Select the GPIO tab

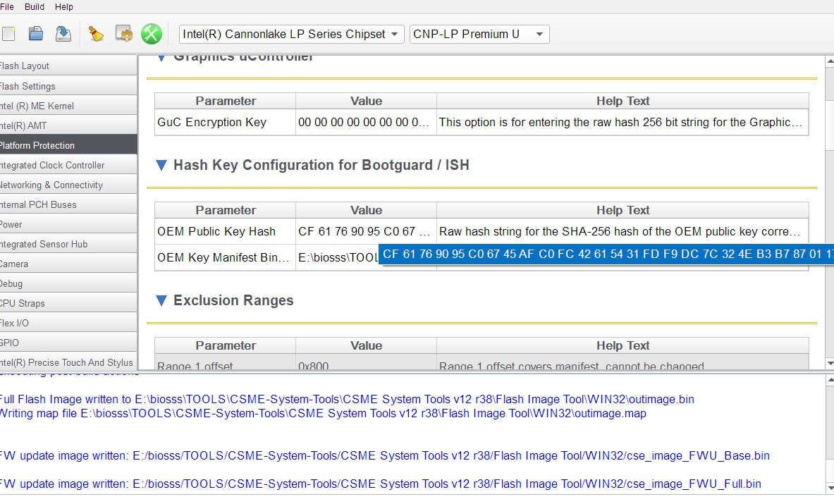pyautogui.click(x=68, y=343)
